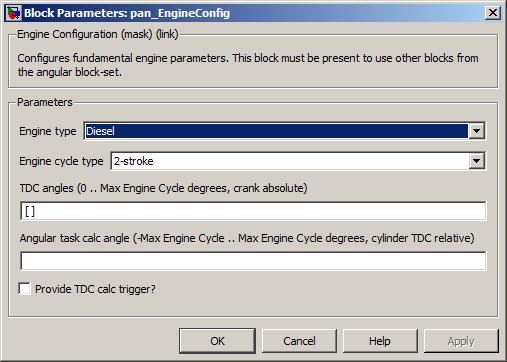Click the 'Provide TDC calc trigger?' label text
Image resolution: width=507 pixels, height=362 pixels.
pyautogui.click(x=95, y=289)
